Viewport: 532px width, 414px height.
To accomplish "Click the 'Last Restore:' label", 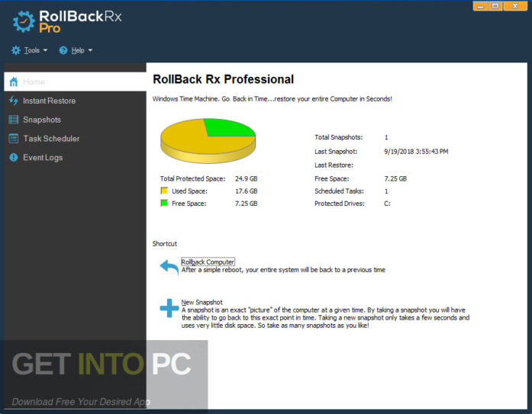I will (334, 165).
